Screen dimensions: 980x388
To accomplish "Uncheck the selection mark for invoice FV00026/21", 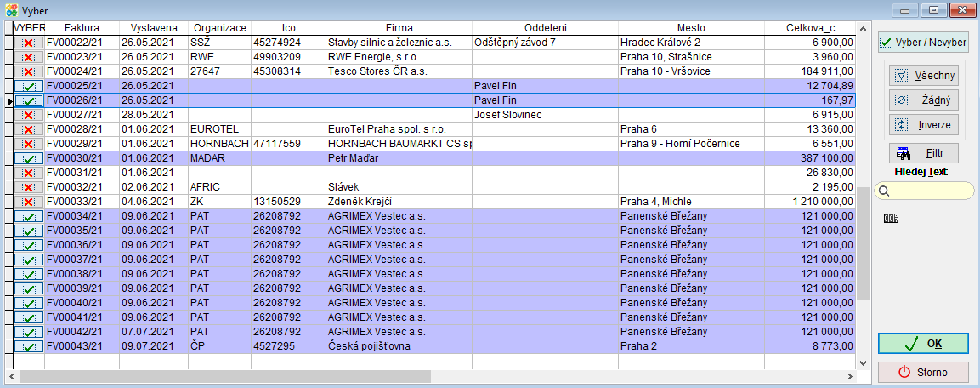I will [28, 100].
